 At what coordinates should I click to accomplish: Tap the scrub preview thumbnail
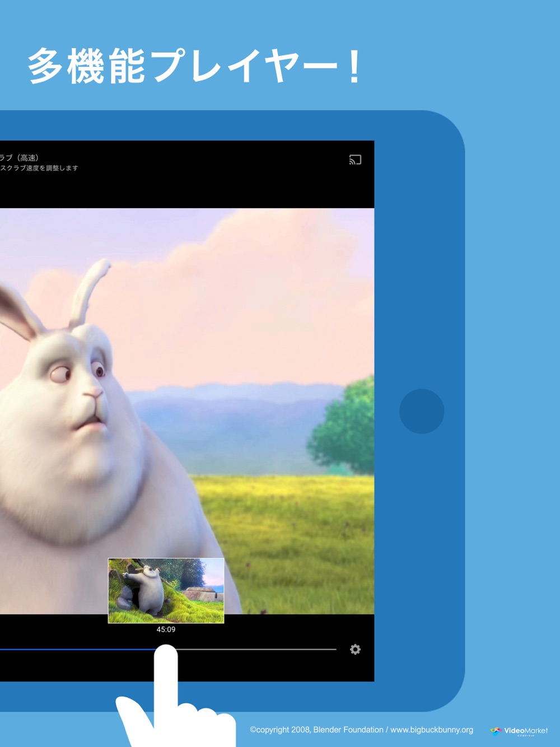point(166,590)
